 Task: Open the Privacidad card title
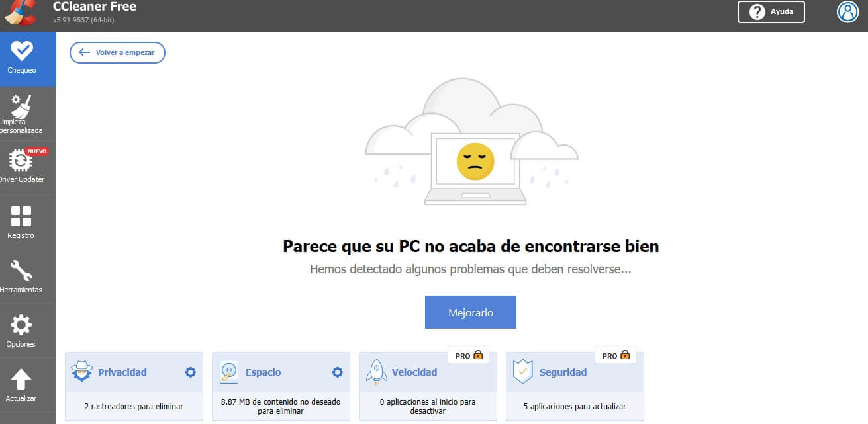pos(122,372)
